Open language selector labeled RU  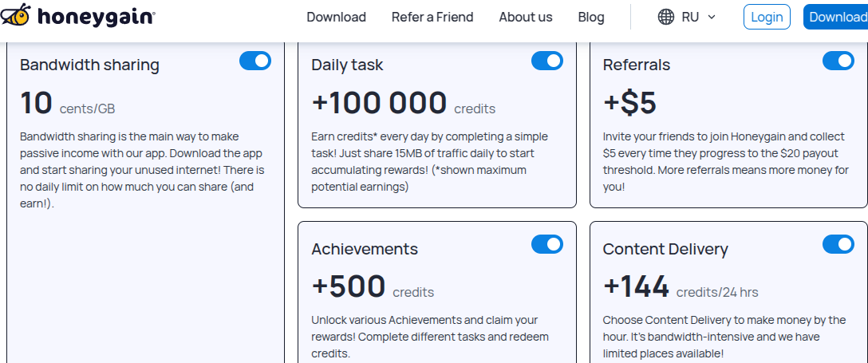pos(687,17)
